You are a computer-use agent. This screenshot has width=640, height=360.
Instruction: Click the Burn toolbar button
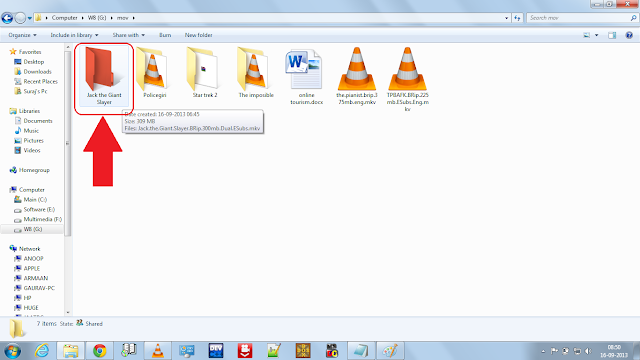point(165,35)
